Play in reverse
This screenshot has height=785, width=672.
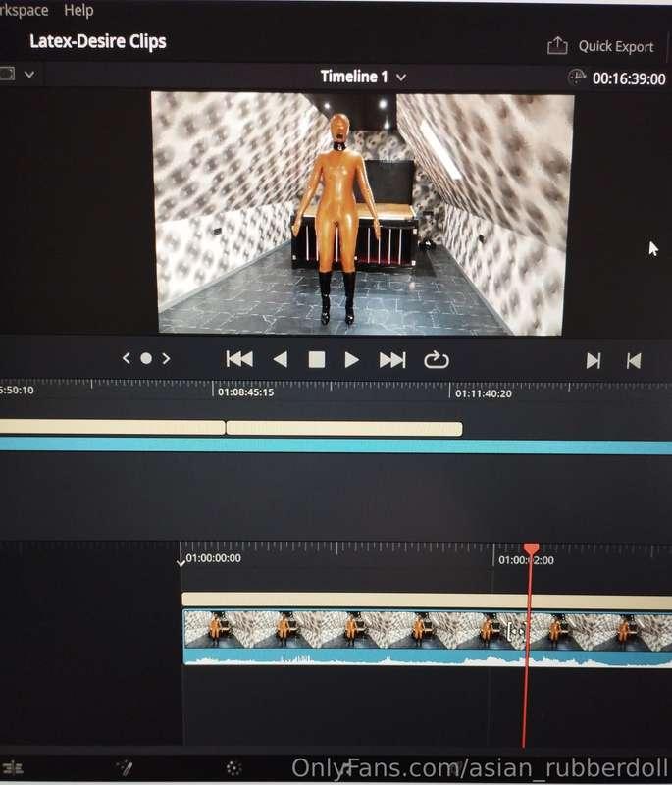(281, 359)
